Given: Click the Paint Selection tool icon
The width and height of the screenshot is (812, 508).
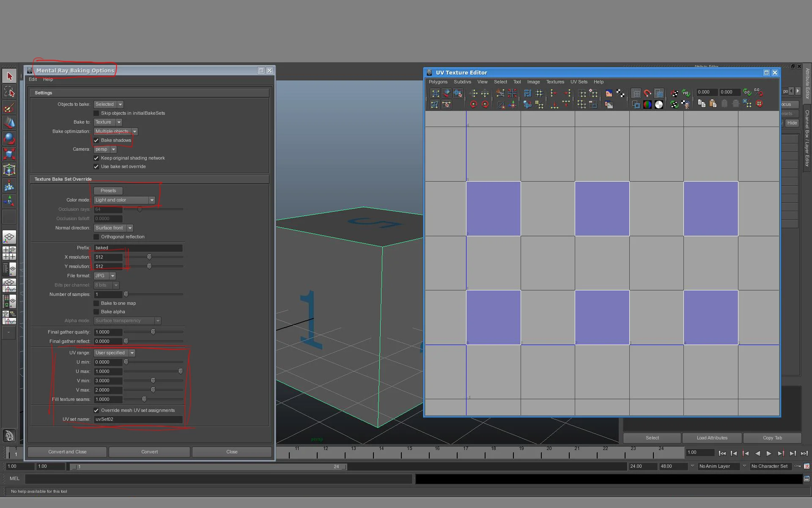Looking at the screenshot, I should (9, 108).
